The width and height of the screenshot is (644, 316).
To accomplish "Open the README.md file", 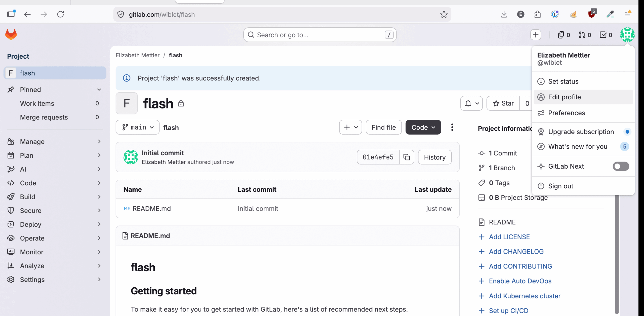I will tap(151, 209).
